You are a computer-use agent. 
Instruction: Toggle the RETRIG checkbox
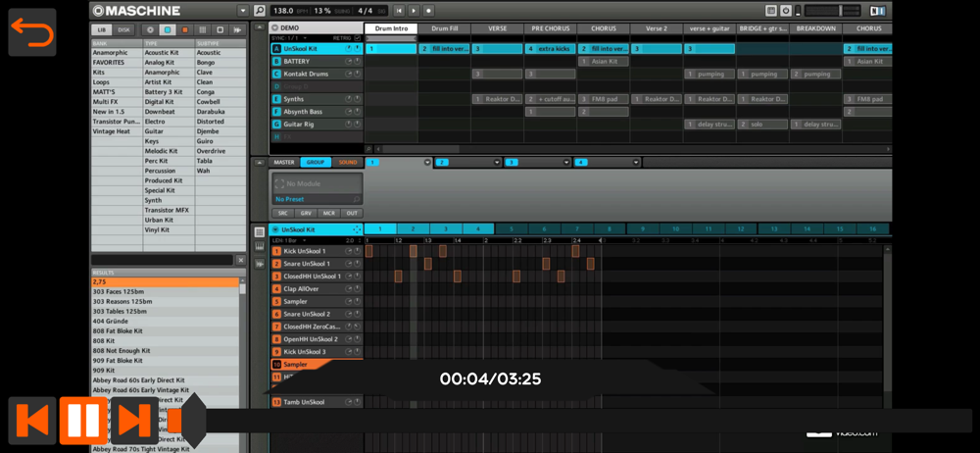357,38
